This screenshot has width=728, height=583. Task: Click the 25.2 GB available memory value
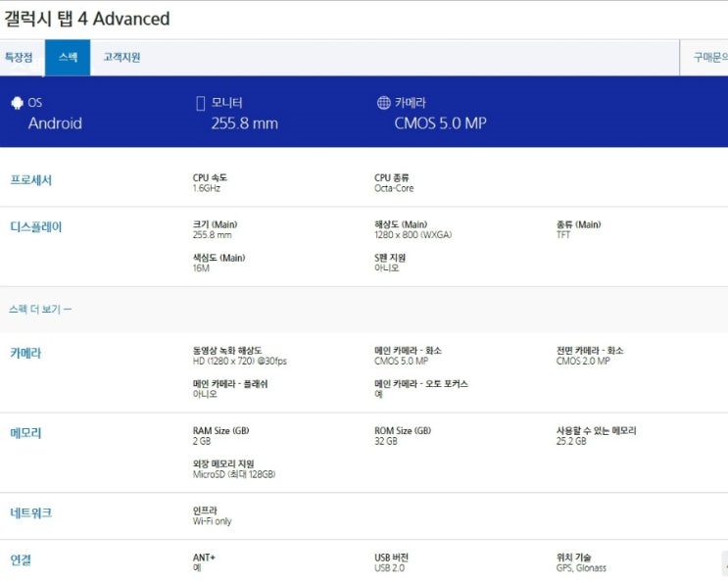coord(571,441)
